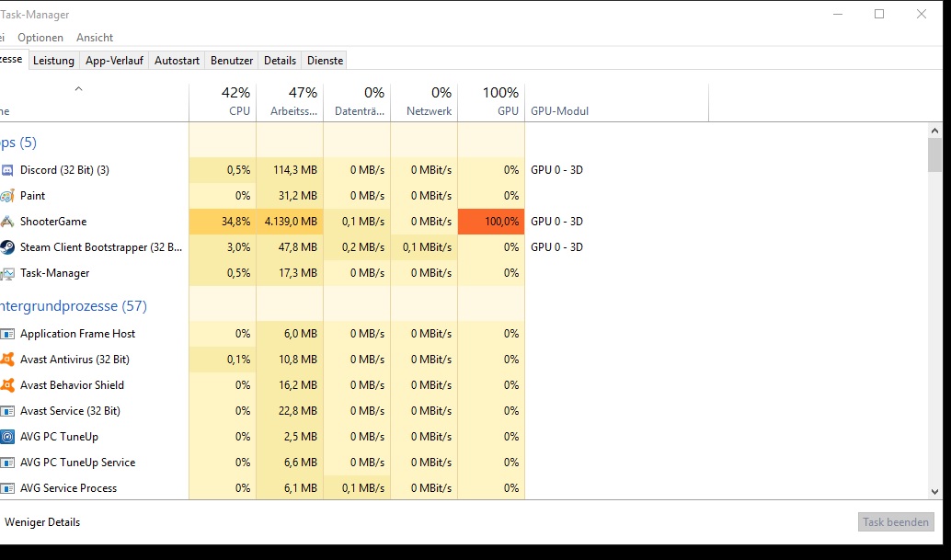Click Steam's 3,0% CPU cell
Viewport: 951px width, 560px height.
(223, 247)
